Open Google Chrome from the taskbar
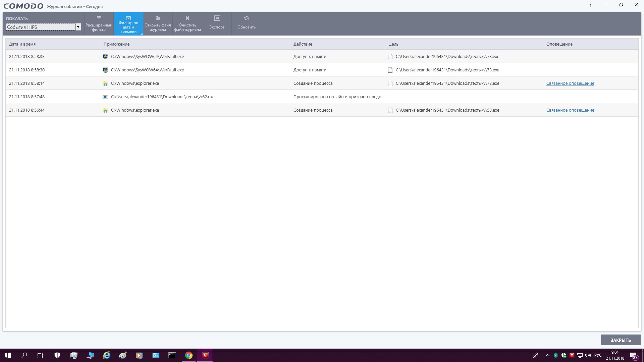 [189, 355]
